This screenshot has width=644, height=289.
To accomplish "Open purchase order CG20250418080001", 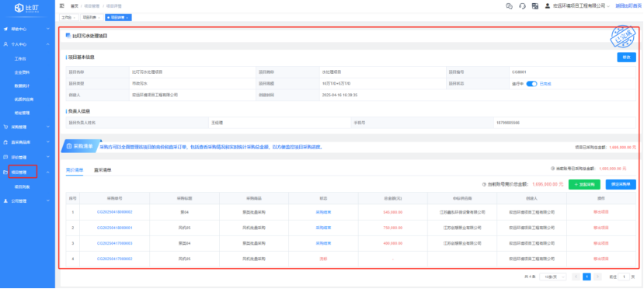I will coord(115,228).
